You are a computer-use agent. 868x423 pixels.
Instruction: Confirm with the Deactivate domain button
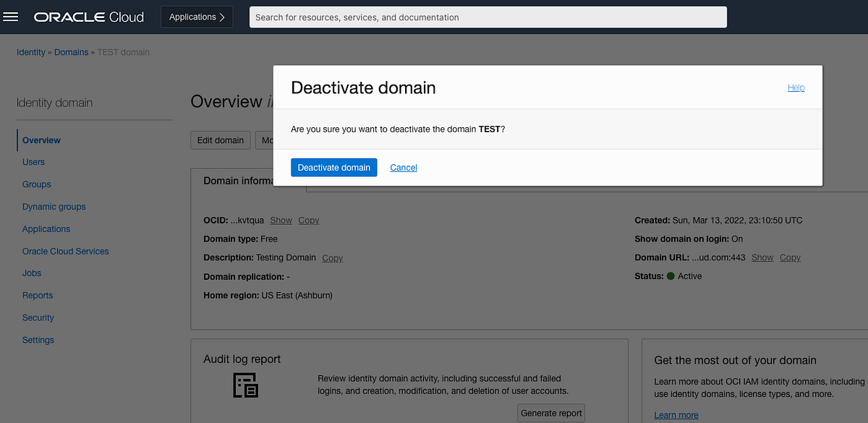point(333,167)
